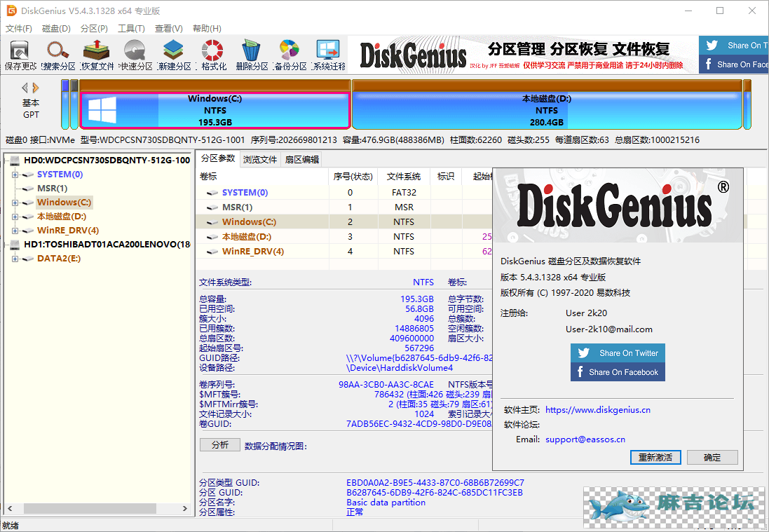Click MSR(1) partition in the tree

point(52,189)
